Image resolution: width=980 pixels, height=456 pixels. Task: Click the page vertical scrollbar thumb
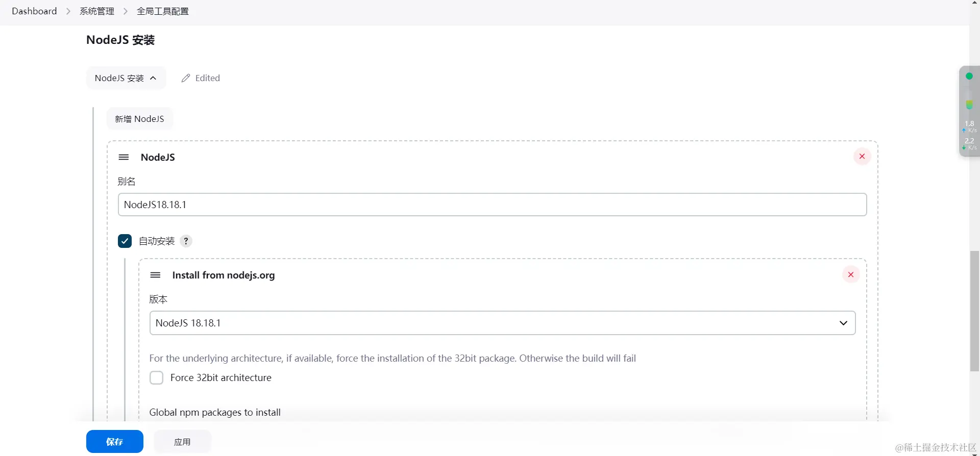click(x=974, y=311)
